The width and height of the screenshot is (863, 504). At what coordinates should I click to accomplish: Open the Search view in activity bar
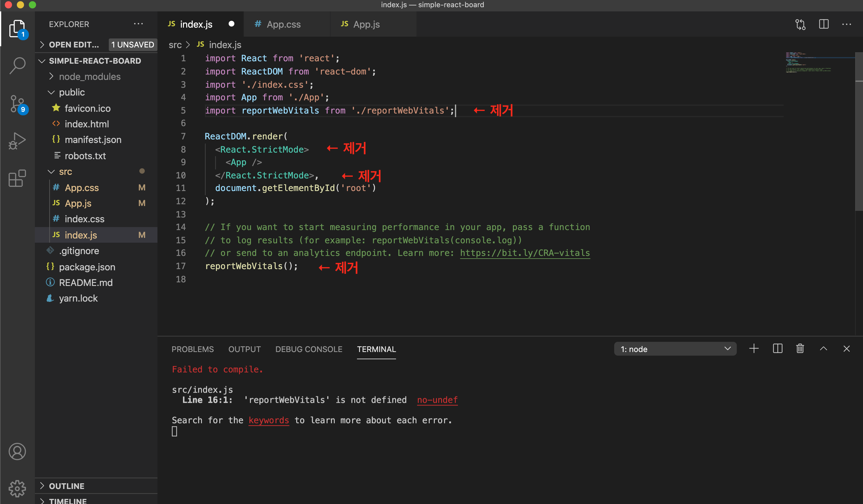click(x=17, y=65)
